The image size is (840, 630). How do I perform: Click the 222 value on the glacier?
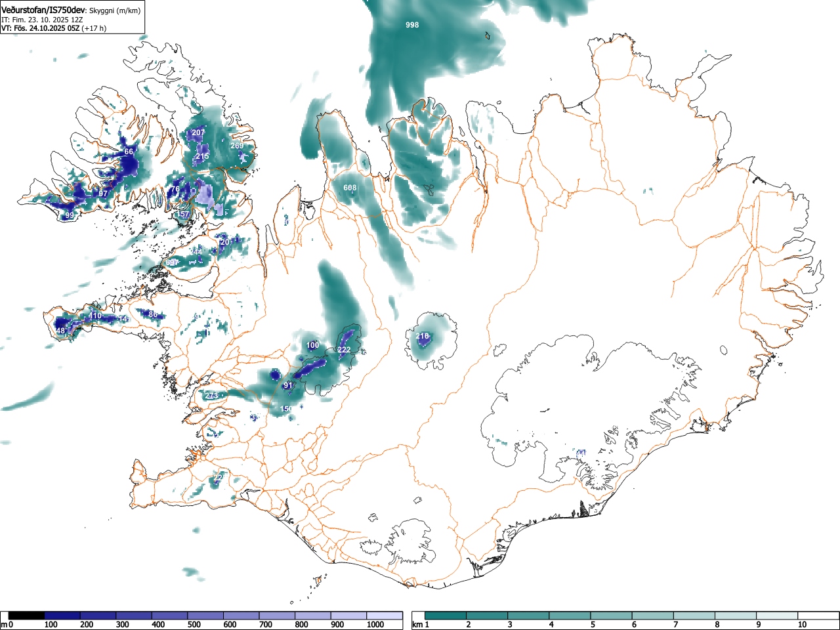point(344,350)
